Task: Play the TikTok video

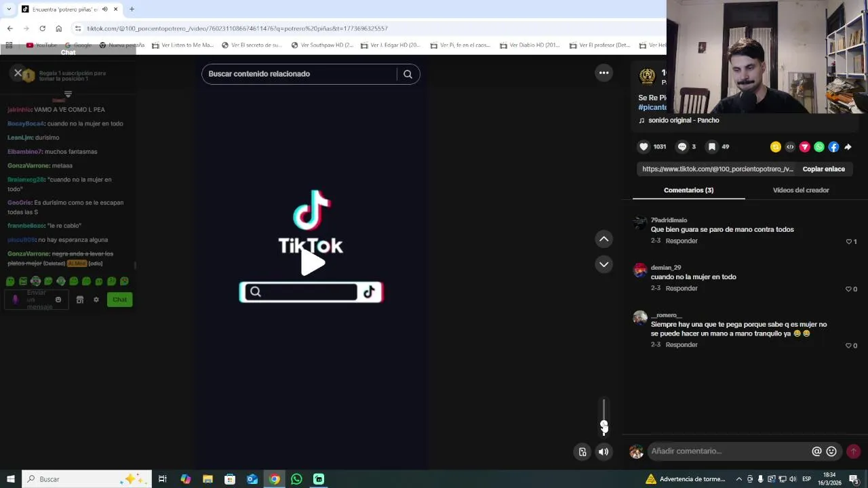Action: [311, 263]
